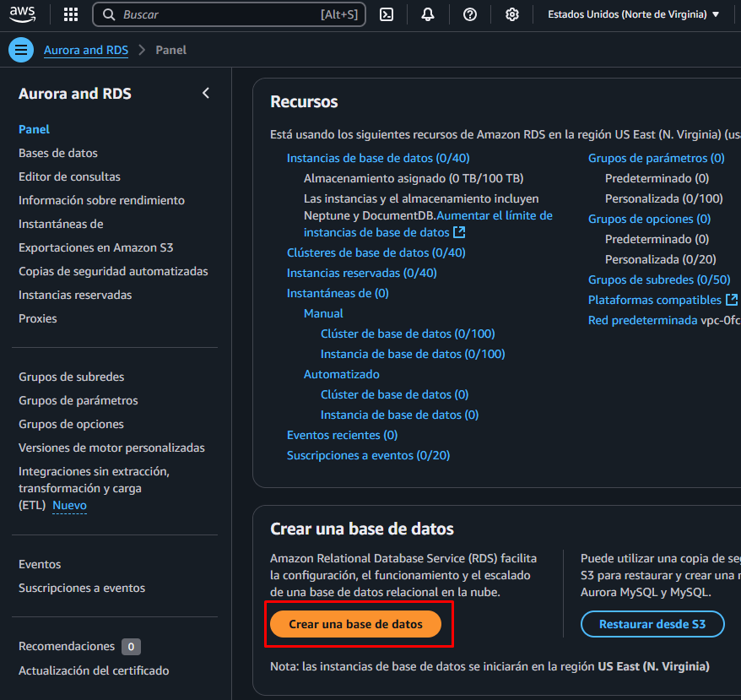Click Automatizado Instancia de base de datos (0)

click(x=400, y=415)
